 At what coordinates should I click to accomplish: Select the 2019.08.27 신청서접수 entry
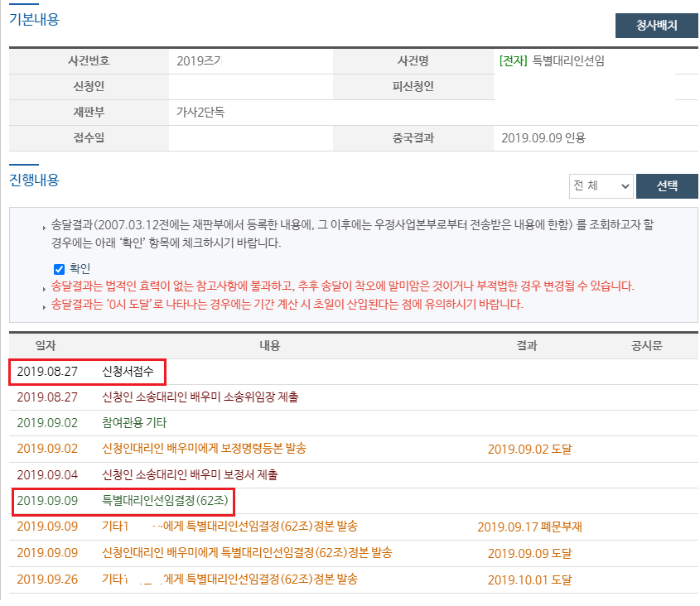128,372
